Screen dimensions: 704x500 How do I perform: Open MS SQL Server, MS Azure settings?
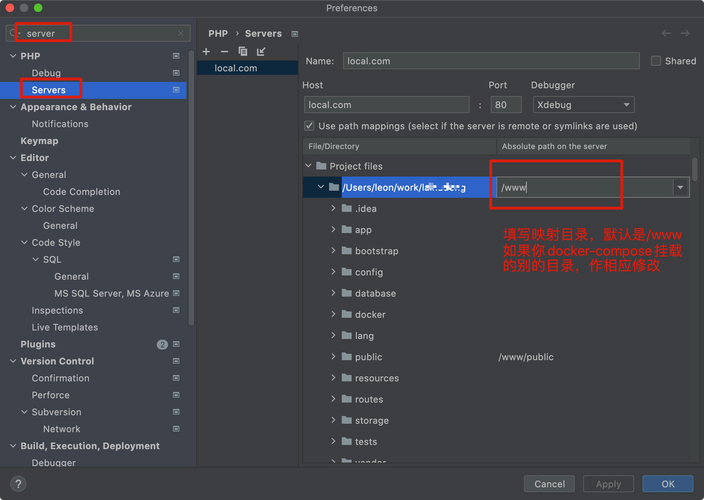(112, 294)
